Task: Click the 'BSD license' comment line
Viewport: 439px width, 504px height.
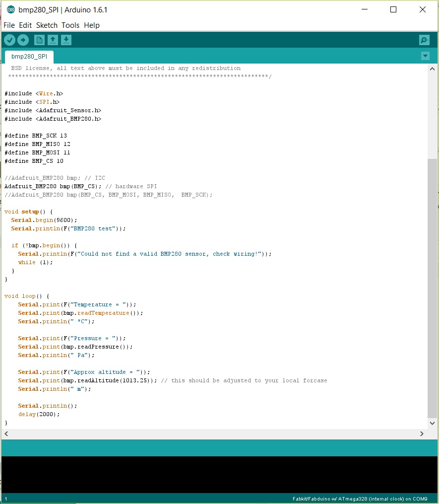Action: click(x=125, y=68)
